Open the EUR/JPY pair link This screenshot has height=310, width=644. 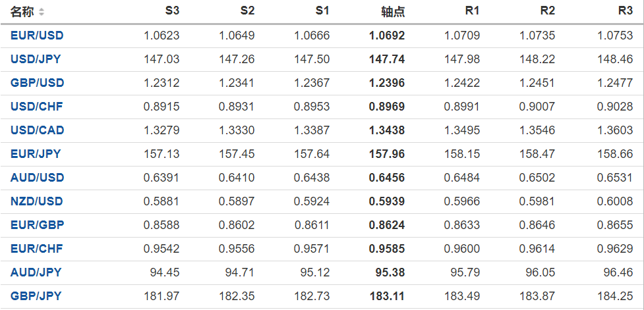point(36,154)
